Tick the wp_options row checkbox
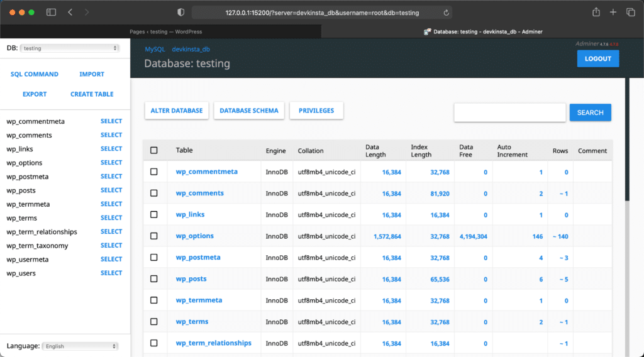Viewport: 644px width, 357px height. pos(154,236)
